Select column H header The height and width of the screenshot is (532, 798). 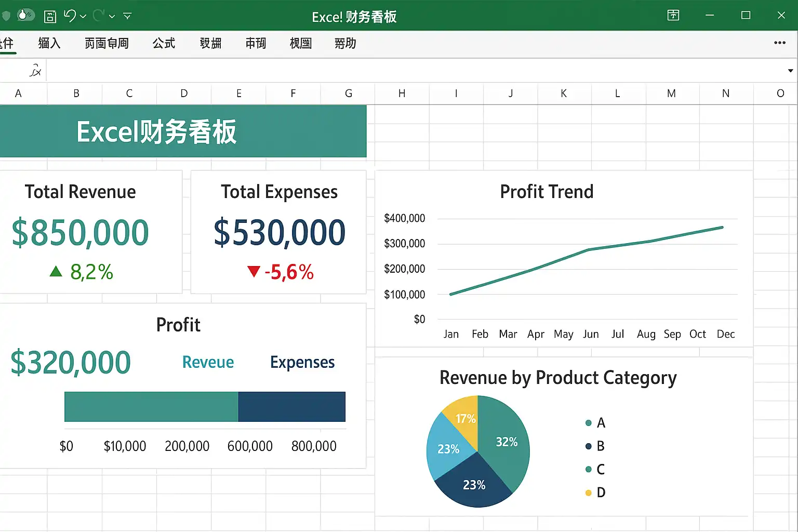(x=402, y=94)
